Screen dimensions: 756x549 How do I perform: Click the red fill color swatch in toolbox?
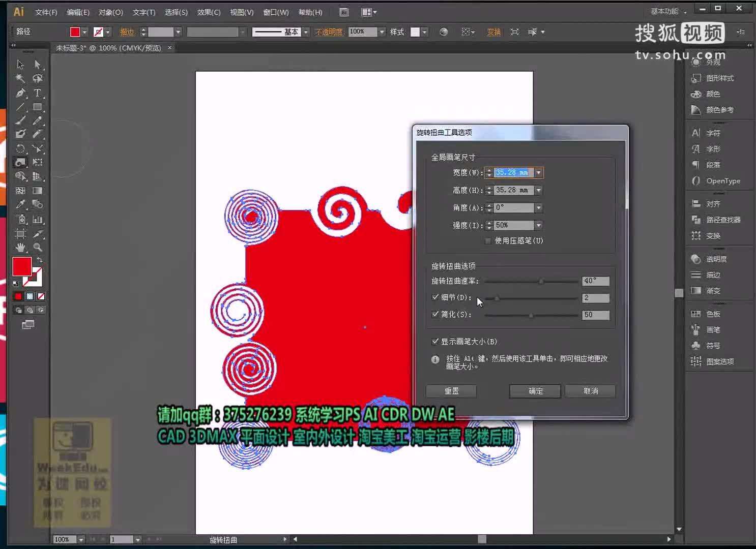pyautogui.click(x=22, y=266)
